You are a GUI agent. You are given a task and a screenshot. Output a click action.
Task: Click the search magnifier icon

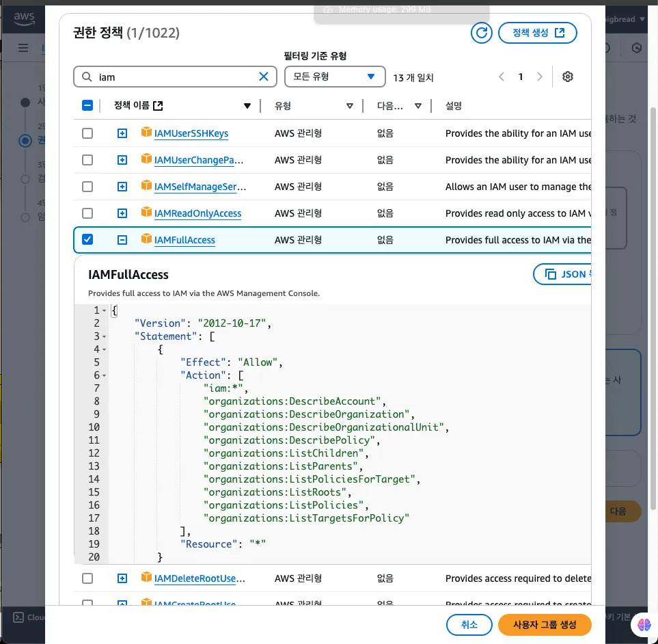(x=87, y=77)
